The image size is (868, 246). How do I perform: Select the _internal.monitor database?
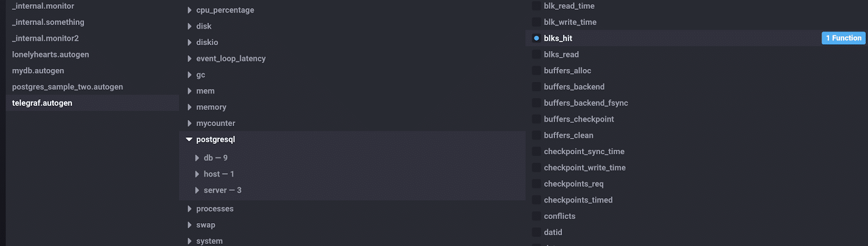click(43, 6)
